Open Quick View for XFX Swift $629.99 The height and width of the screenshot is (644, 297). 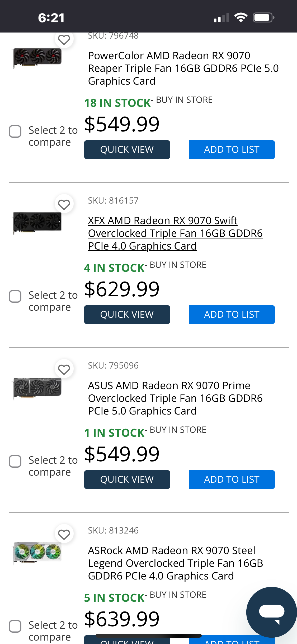(127, 315)
